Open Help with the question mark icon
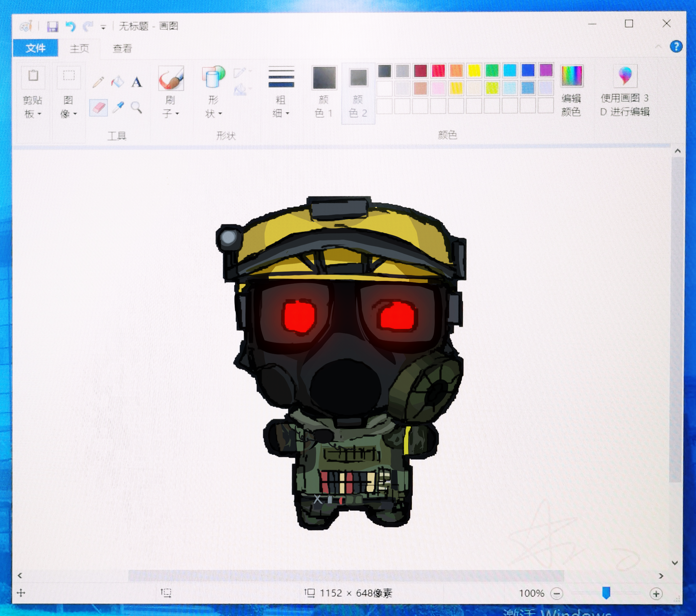 (x=676, y=46)
